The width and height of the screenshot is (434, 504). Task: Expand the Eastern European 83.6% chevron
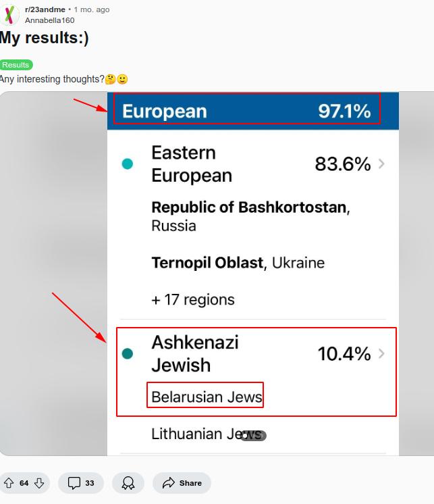pos(382,163)
